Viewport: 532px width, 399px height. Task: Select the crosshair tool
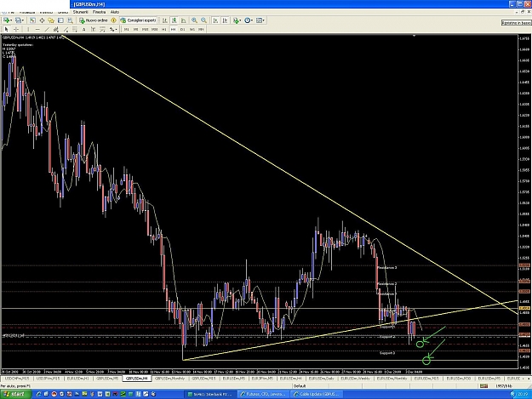click(x=16, y=29)
